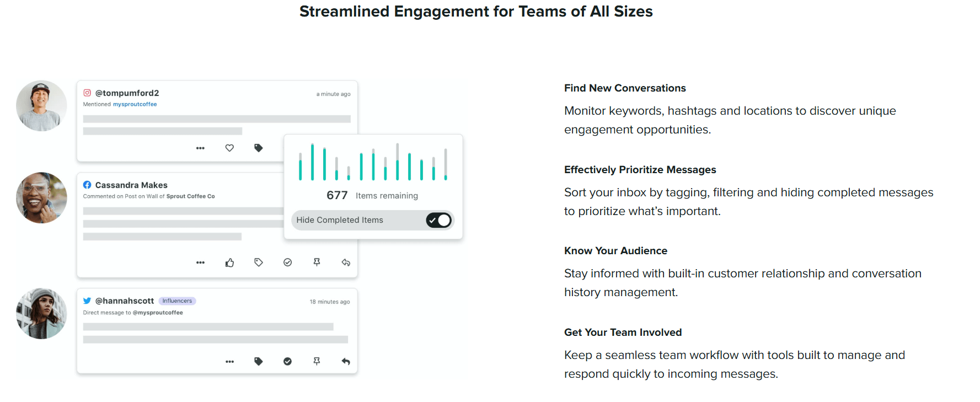Click the '677' items count
This screenshot has height=402, width=980.
pyautogui.click(x=337, y=195)
